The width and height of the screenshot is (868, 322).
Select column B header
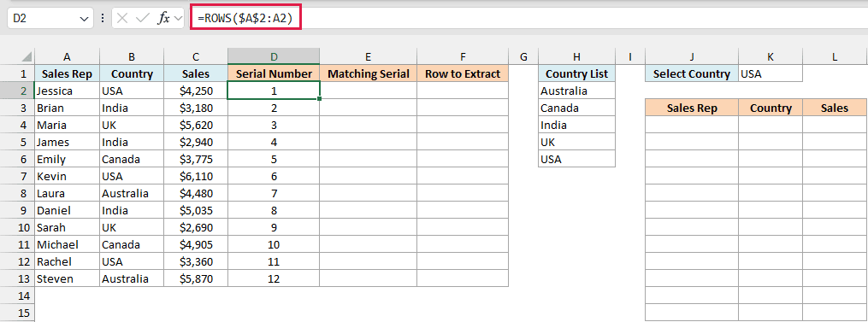pos(132,56)
